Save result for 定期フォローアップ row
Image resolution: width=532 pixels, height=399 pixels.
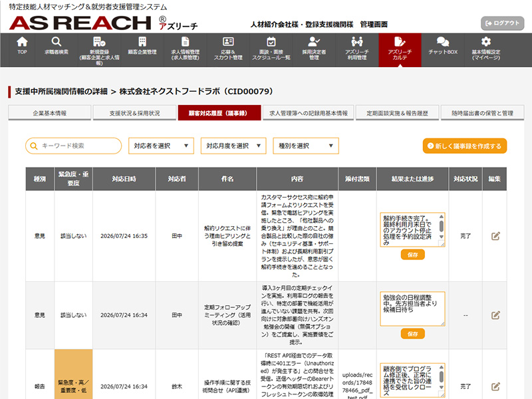(x=412, y=334)
